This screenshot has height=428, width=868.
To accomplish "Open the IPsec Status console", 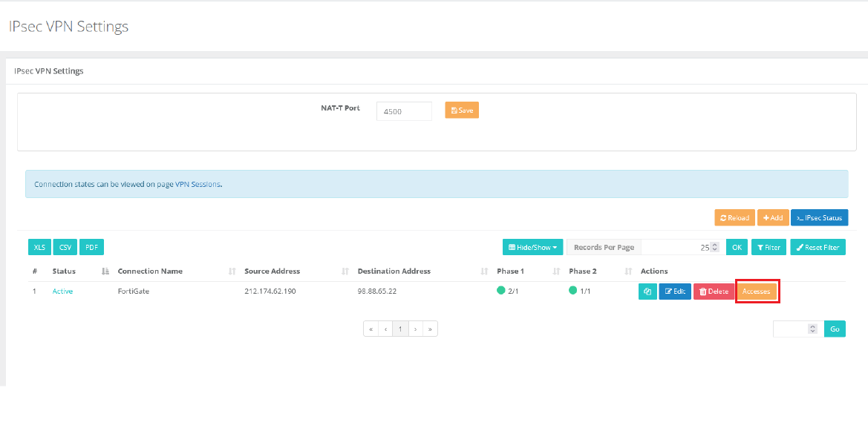I will pyautogui.click(x=819, y=218).
